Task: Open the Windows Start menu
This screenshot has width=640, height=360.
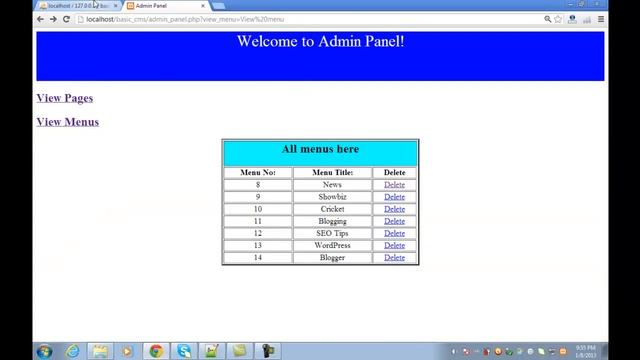Action: point(44,351)
